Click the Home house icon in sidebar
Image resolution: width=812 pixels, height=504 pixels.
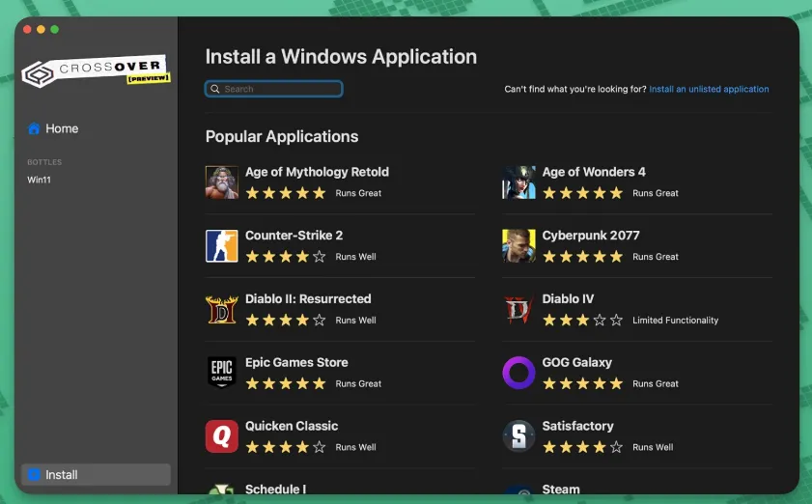[x=34, y=128]
